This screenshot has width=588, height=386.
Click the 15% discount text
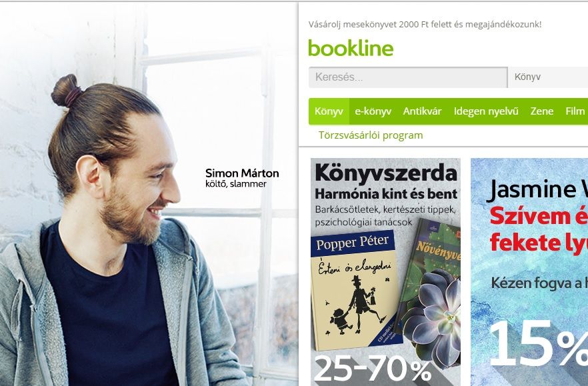coord(539,345)
